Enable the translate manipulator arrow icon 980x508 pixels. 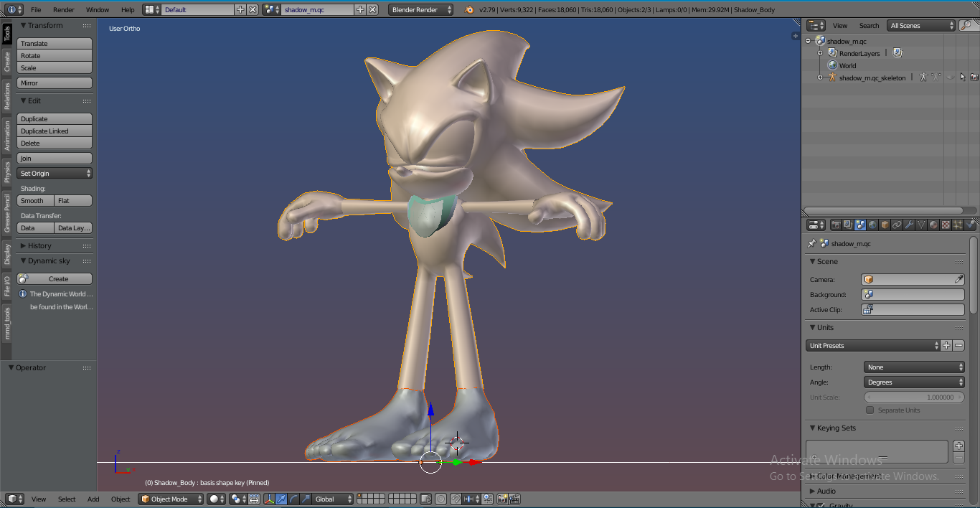[281, 499]
